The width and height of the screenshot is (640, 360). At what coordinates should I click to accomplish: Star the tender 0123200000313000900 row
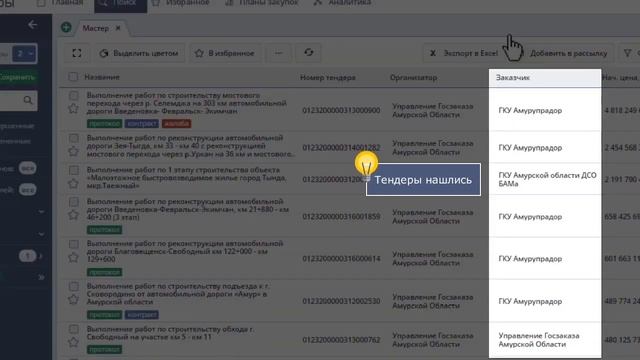click(73, 109)
